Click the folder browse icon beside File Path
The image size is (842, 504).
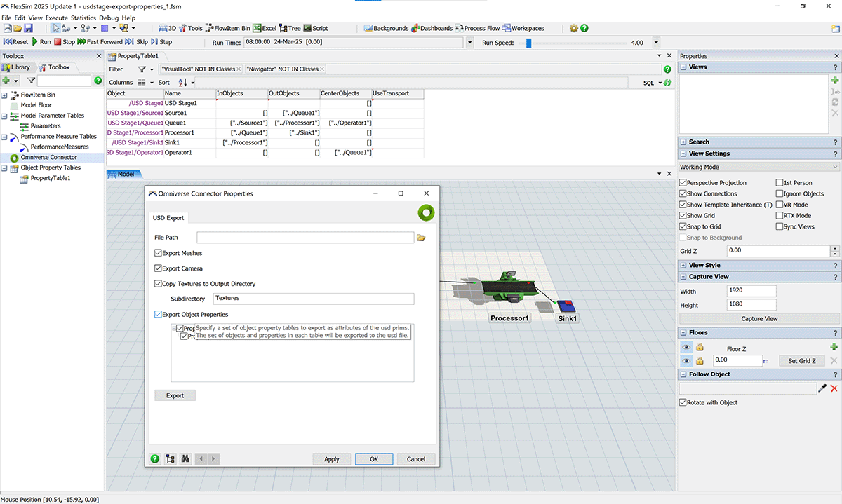pyautogui.click(x=421, y=238)
